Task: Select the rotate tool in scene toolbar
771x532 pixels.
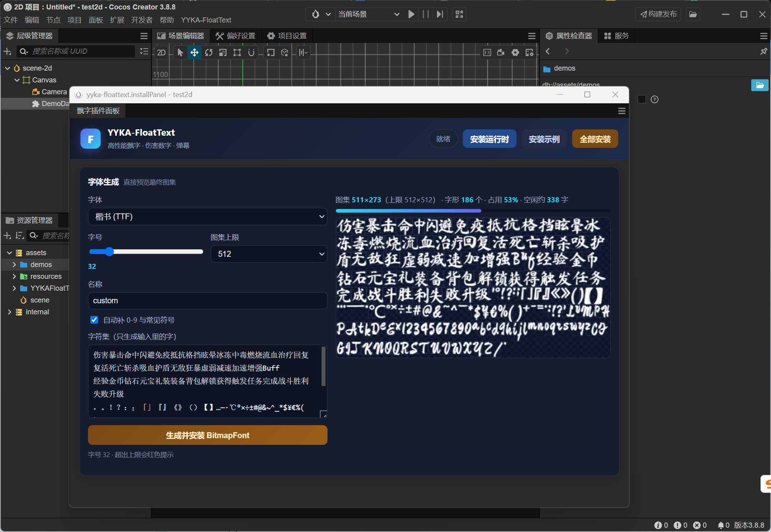Action: point(209,52)
